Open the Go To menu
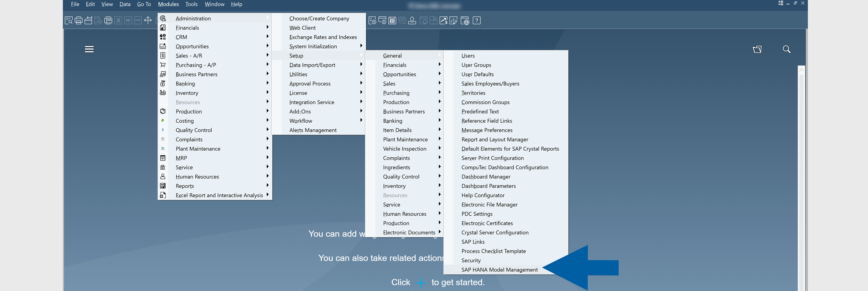The image size is (868, 291). point(144,4)
